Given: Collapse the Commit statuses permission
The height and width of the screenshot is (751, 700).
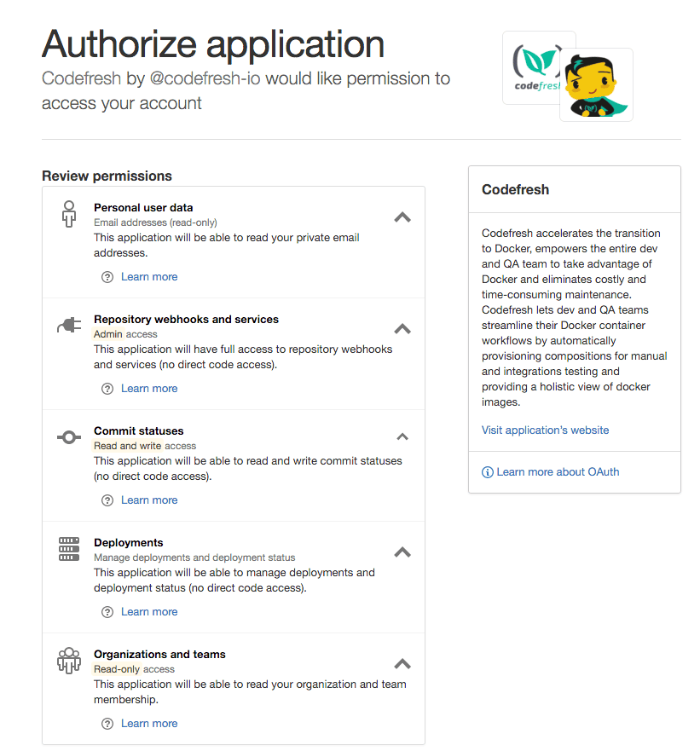Looking at the screenshot, I should click(402, 436).
